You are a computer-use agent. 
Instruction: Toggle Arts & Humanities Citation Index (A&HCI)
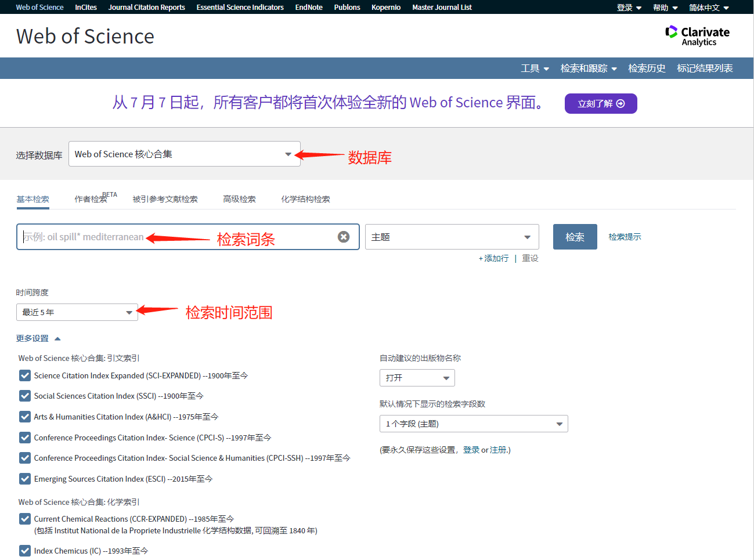(x=25, y=417)
